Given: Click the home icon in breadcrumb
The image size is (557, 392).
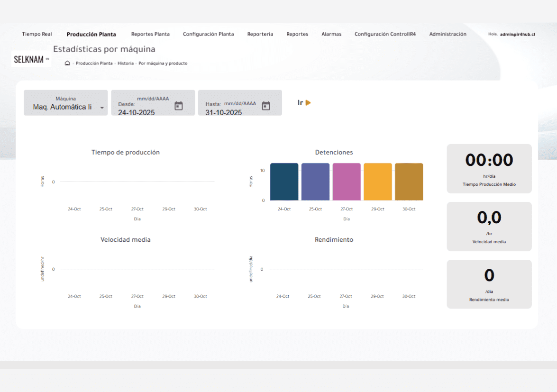Looking at the screenshot, I should click(x=67, y=63).
